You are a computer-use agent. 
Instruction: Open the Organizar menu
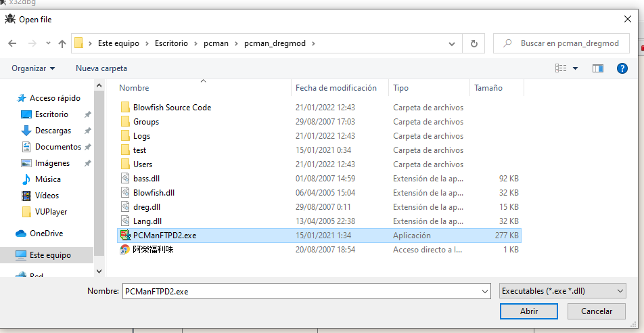[x=33, y=68]
